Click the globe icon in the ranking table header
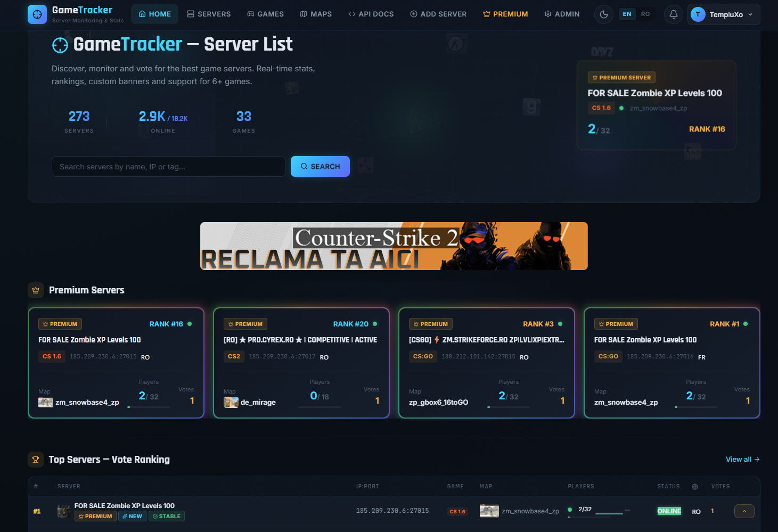 [x=694, y=486]
